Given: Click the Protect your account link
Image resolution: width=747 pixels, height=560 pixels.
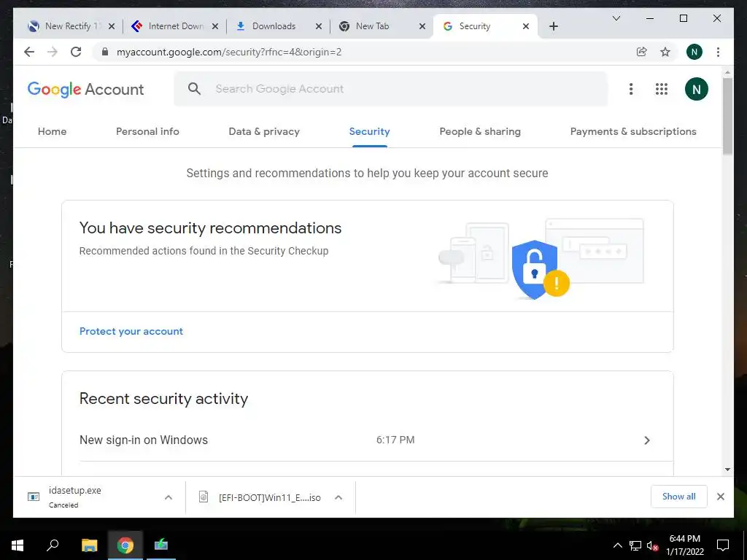Looking at the screenshot, I should point(131,332).
